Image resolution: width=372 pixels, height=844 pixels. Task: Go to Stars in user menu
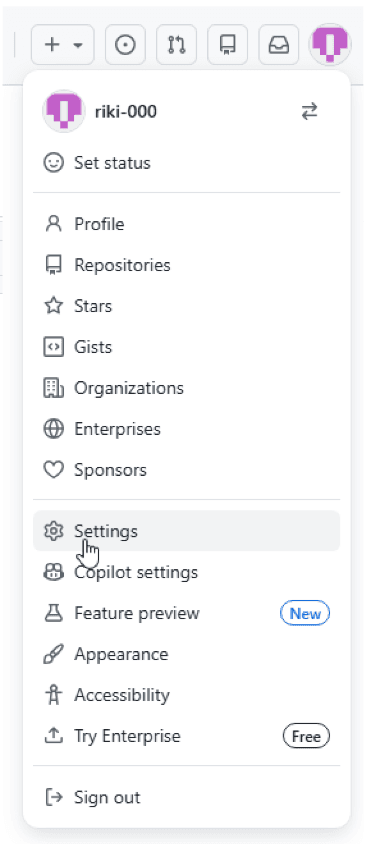pyautogui.click(x=186, y=306)
